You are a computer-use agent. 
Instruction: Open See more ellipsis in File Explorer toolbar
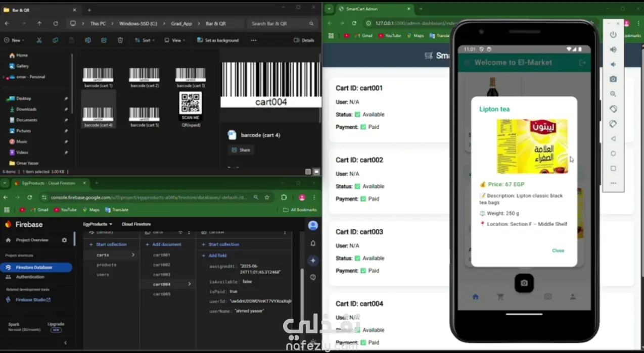click(x=253, y=40)
